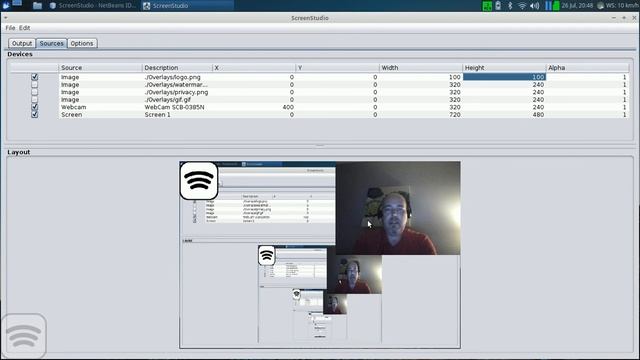The height and width of the screenshot is (360, 640).
Task: Open the window menu arrow in title bar
Action: pos(6,18)
